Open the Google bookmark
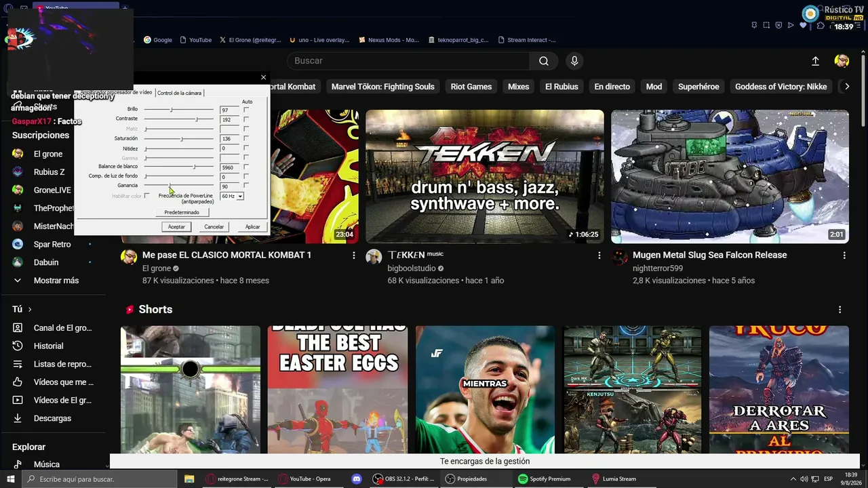 coord(157,40)
